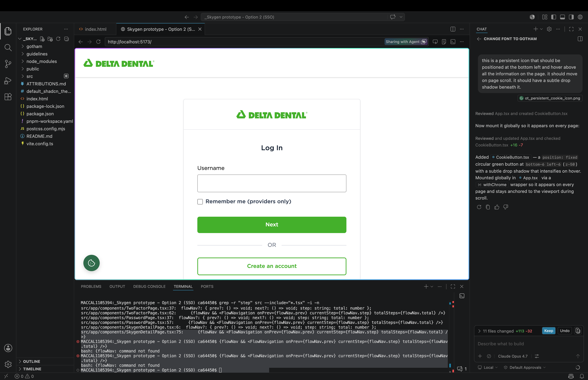The height and width of the screenshot is (380, 588).
Task: Open the Local target dropdown
Action: 488,367
